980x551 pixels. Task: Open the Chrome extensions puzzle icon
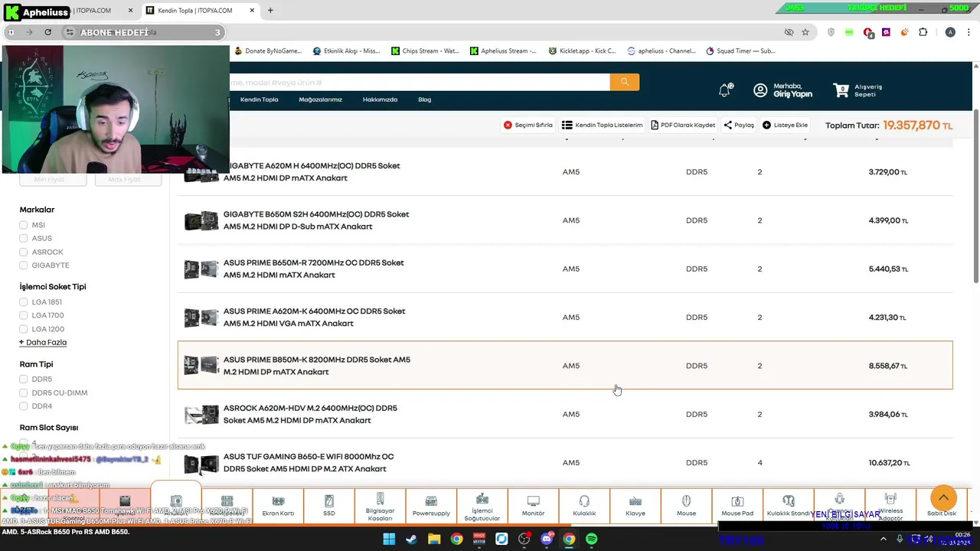click(x=923, y=32)
